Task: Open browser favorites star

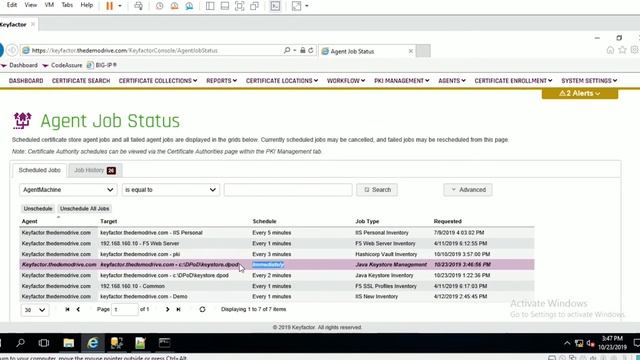Action: pyautogui.click(x=622, y=50)
